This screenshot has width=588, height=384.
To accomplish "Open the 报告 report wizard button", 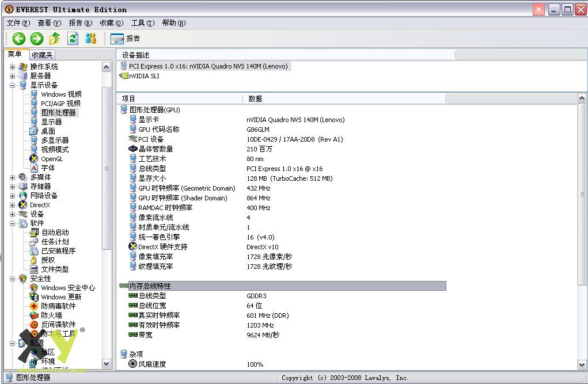I will coord(126,38).
